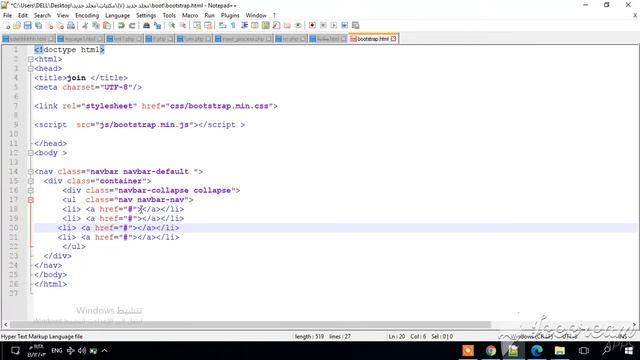Screen dimensions: 640x360
Task: Click the horizontal scrollbar right arrow
Action: point(635,324)
